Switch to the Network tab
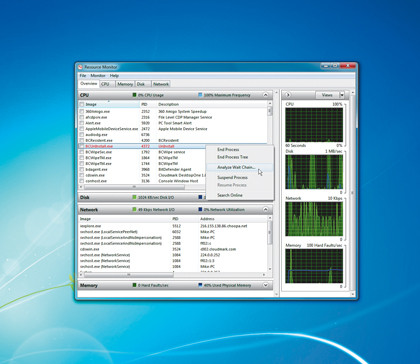420x364 pixels. [x=161, y=84]
